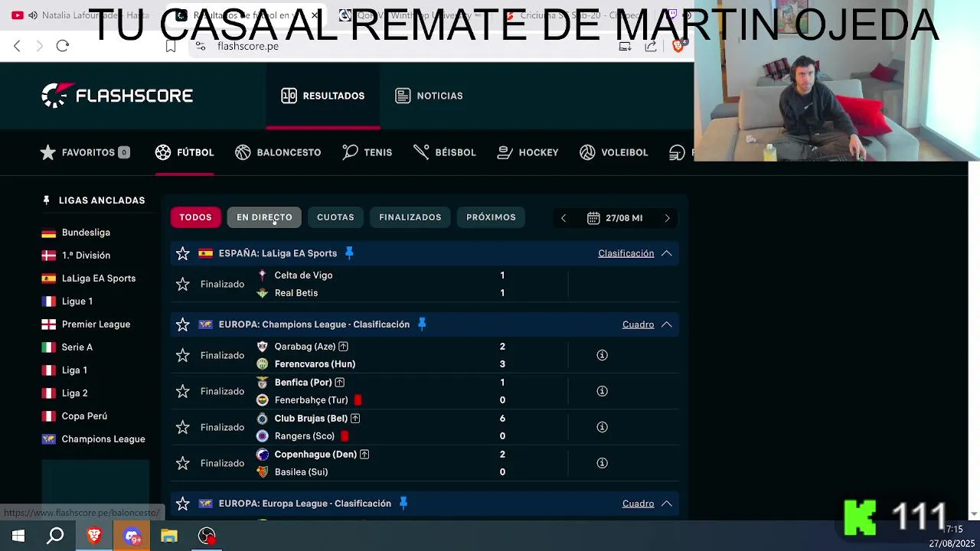
Task: Favorite the LaLiga EA Sports league star
Action: (182, 253)
